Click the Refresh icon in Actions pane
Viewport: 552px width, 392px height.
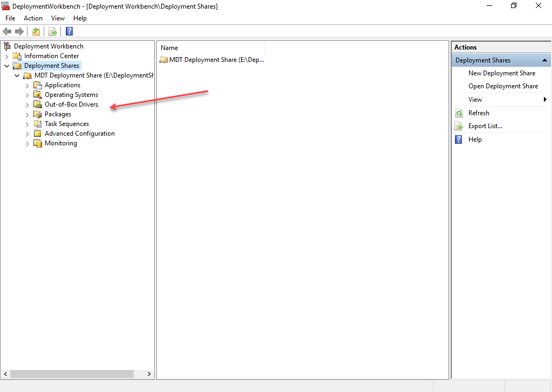(459, 113)
